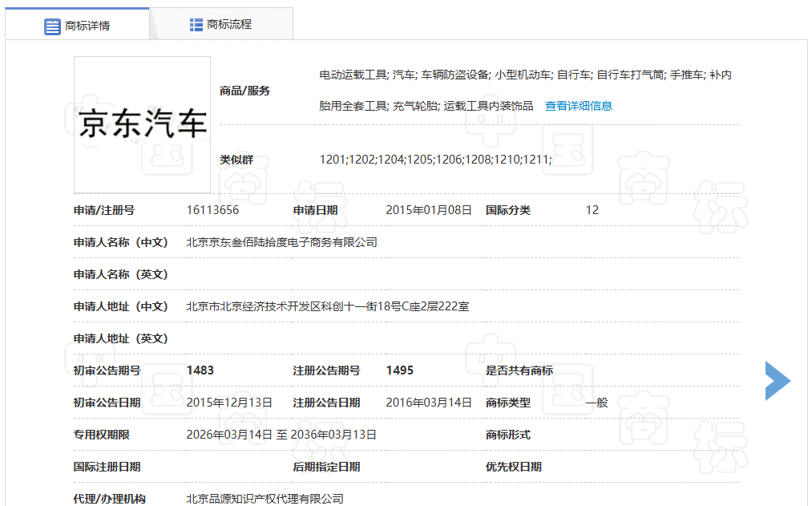Image resolution: width=812 pixels, height=506 pixels.
Task: Click agency name 北京品源知识产权代理有限公司
Action: pyautogui.click(x=265, y=499)
